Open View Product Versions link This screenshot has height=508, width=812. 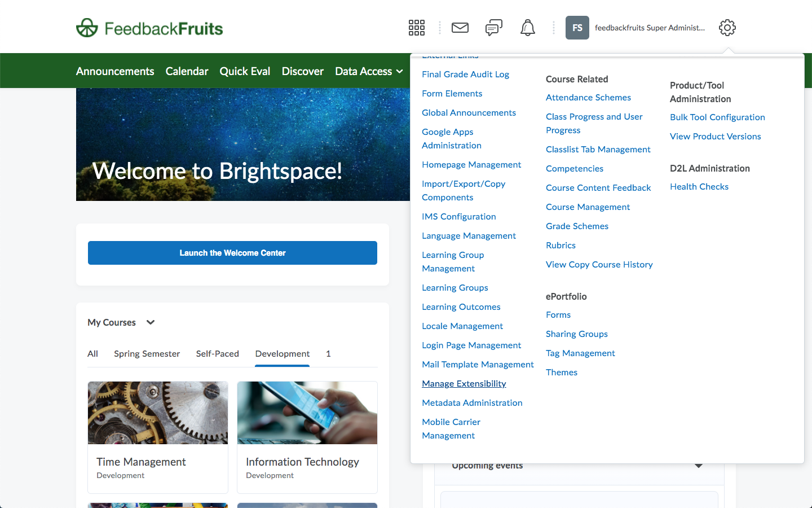[x=716, y=136]
